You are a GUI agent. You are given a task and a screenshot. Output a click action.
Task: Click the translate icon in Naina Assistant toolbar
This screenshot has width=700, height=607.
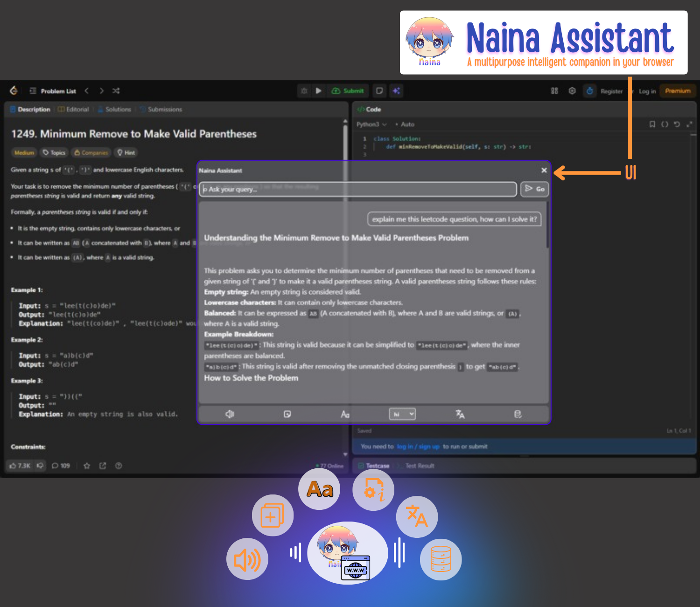460,414
